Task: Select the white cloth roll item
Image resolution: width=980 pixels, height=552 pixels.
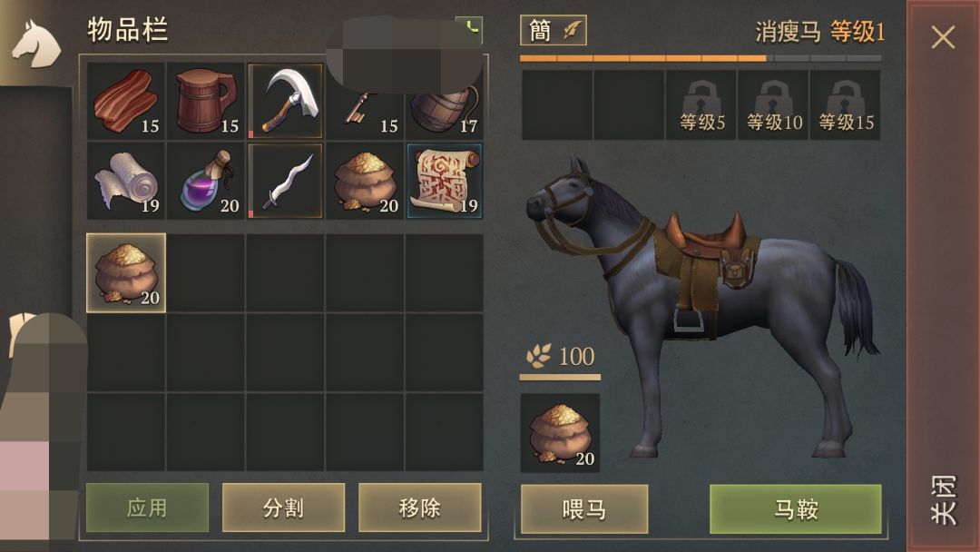Action: tap(125, 181)
